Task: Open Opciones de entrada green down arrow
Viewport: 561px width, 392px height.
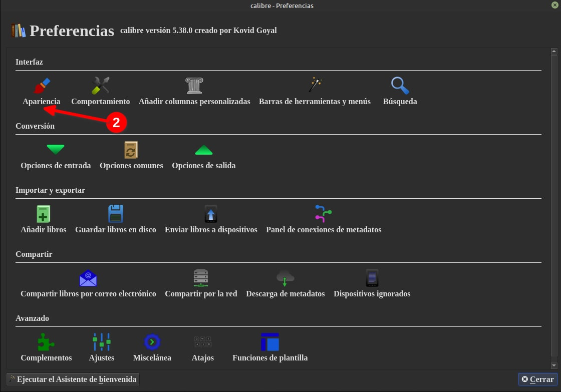Action: click(56, 150)
